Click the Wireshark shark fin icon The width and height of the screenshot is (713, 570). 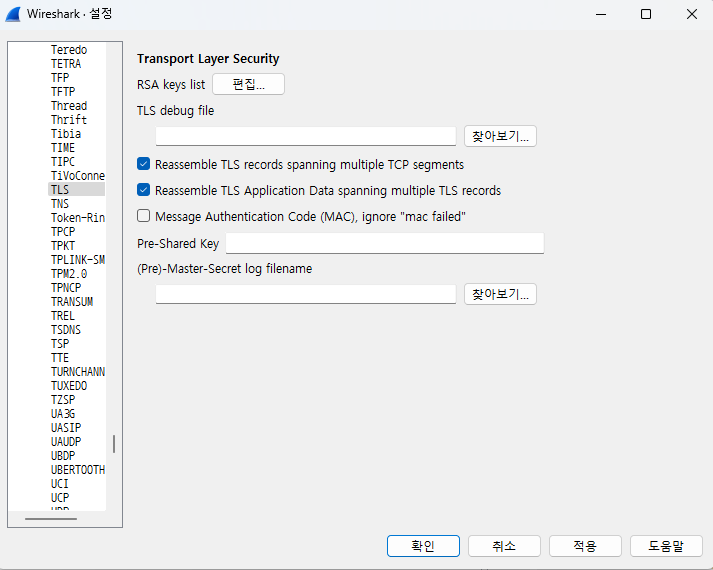[13, 14]
